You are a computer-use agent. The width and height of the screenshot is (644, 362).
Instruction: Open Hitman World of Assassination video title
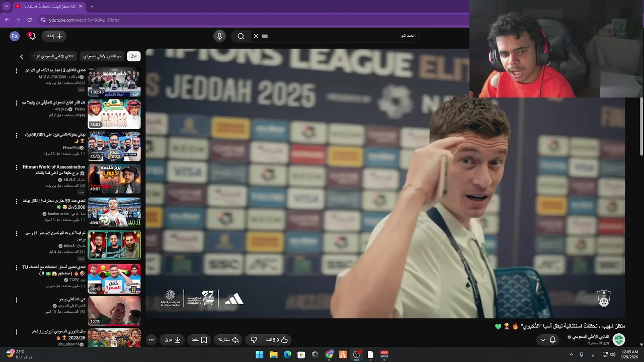click(54, 170)
